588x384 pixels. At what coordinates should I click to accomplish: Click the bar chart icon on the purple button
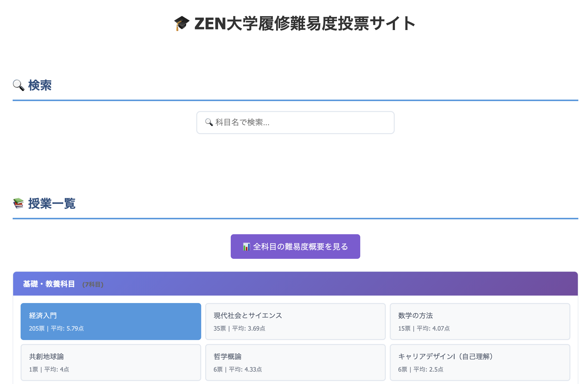tap(246, 247)
